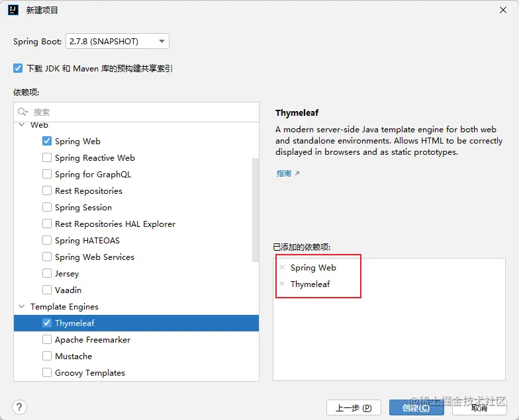Enable Spring Reactive Web dependency
The height and width of the screenshot is (420, 519).
(x=47, y=157)
